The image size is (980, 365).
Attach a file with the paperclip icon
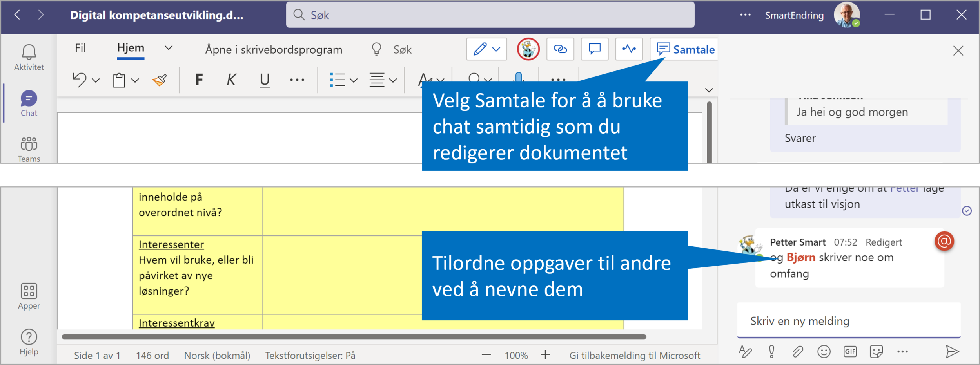[798, 351]
